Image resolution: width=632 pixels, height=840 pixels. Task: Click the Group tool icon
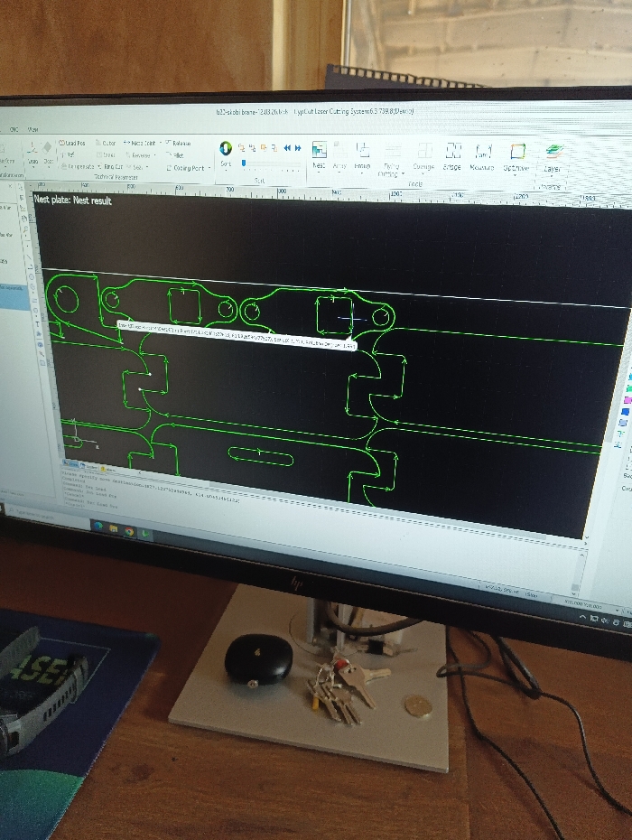pyautogui.click(x=363, y=155)
